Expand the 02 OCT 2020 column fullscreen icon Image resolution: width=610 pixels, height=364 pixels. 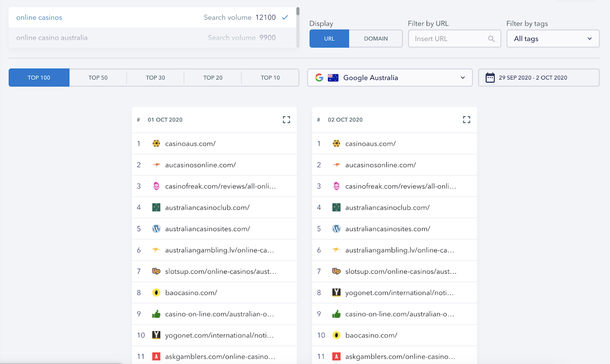pyautogui.click(x=467, y=120)
